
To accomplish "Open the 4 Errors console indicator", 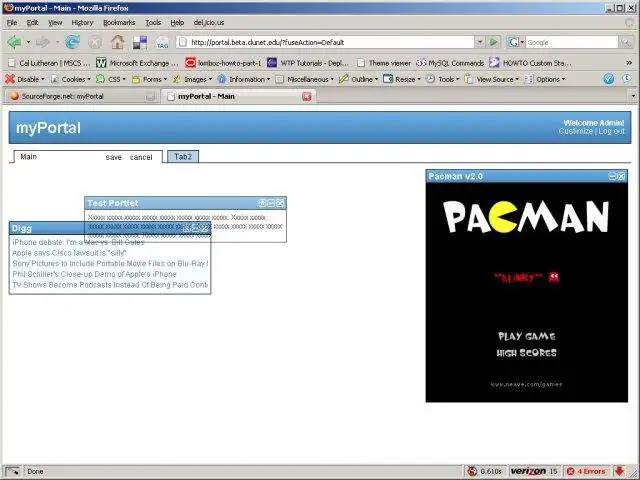I will [586, 471].
